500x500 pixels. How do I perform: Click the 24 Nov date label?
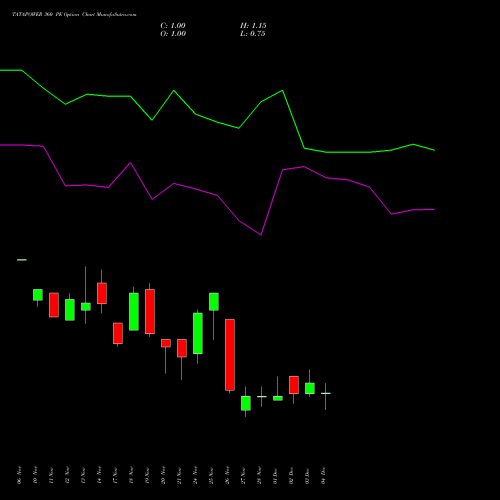tap(195, 475)
